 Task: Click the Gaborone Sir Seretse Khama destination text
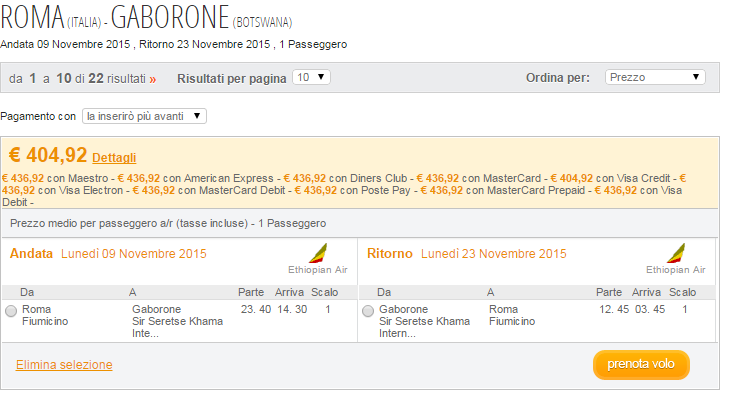pyautogui.click(x=177, y=321)
